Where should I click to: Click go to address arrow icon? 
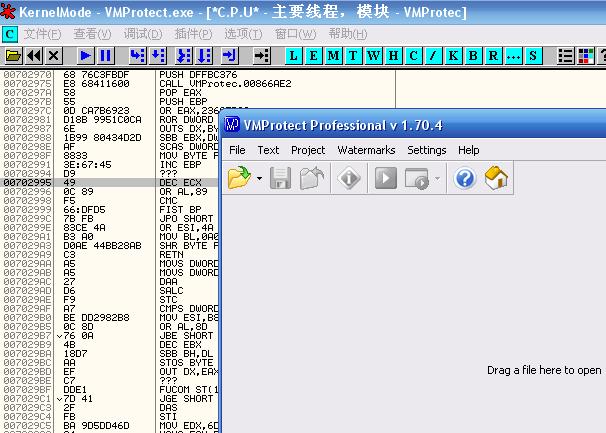click(262, 56)
